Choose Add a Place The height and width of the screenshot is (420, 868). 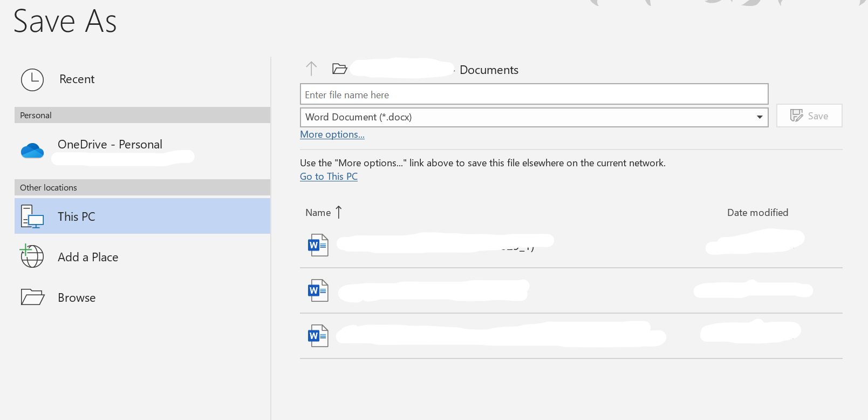click(142, 257)
